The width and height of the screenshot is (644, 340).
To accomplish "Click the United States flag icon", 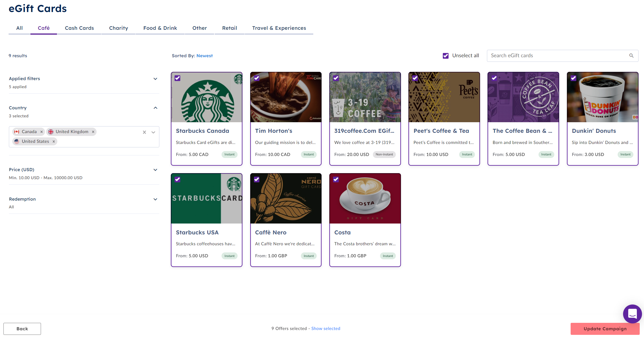I will coord(17,141).
